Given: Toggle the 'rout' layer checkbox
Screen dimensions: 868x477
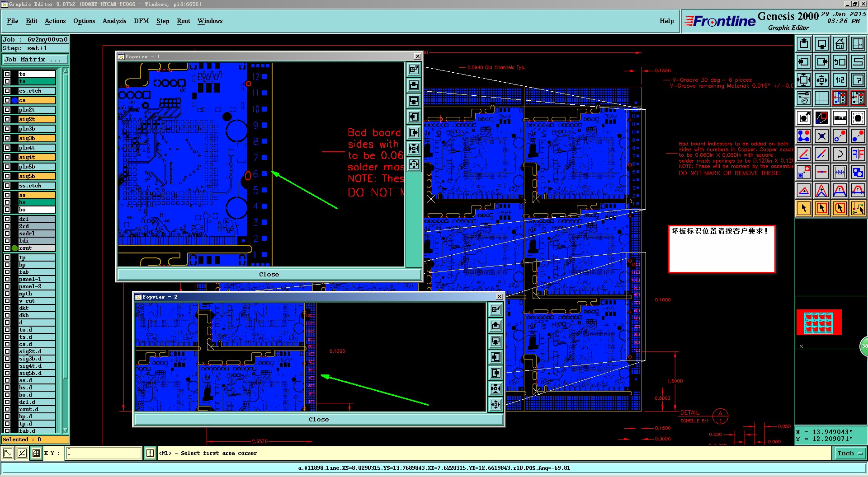Looking at the screenshot, I should tap(7, 248).
